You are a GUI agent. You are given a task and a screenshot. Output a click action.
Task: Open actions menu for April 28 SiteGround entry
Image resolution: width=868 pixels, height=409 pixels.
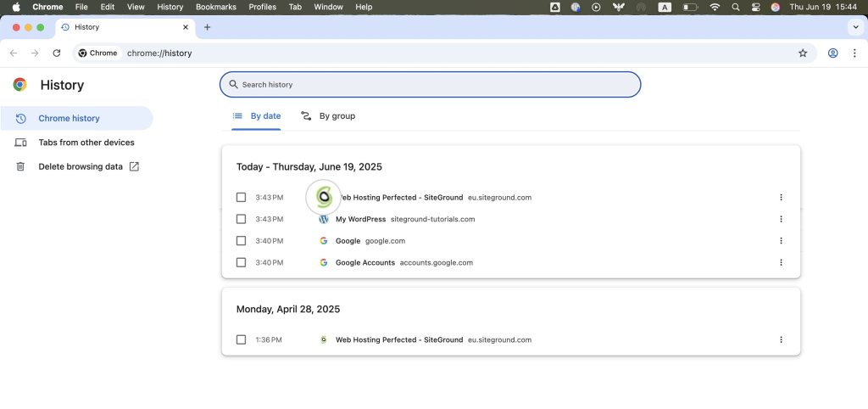(781, 339)
